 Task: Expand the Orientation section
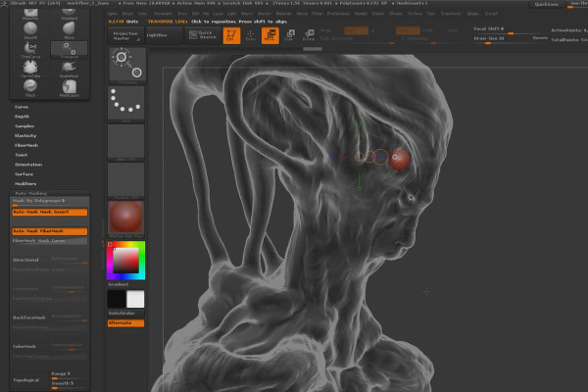28,165
